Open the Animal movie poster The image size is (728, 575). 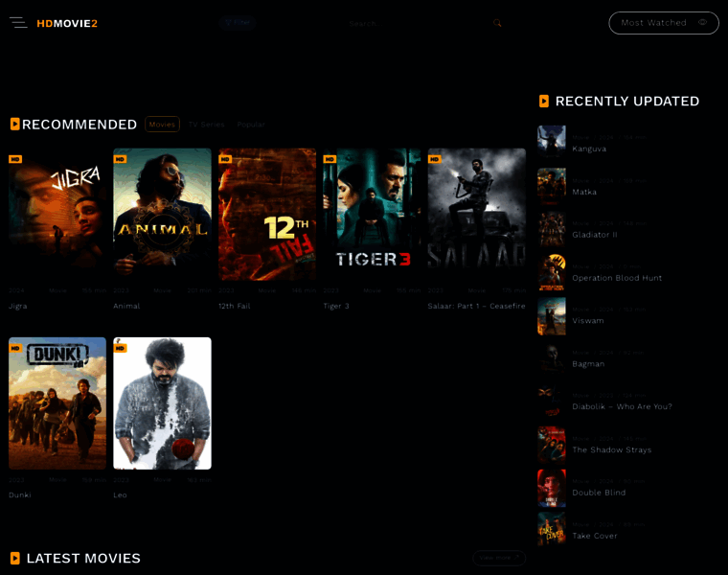coord(162,214)
